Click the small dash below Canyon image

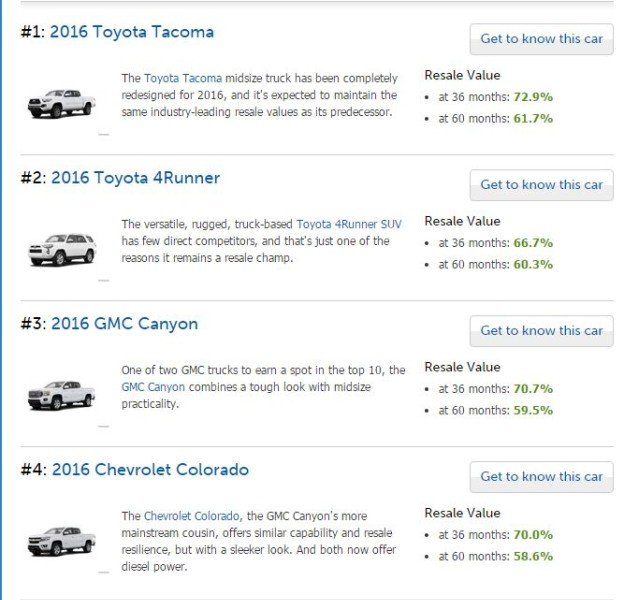pyautogui.click(x=103, y=427)
